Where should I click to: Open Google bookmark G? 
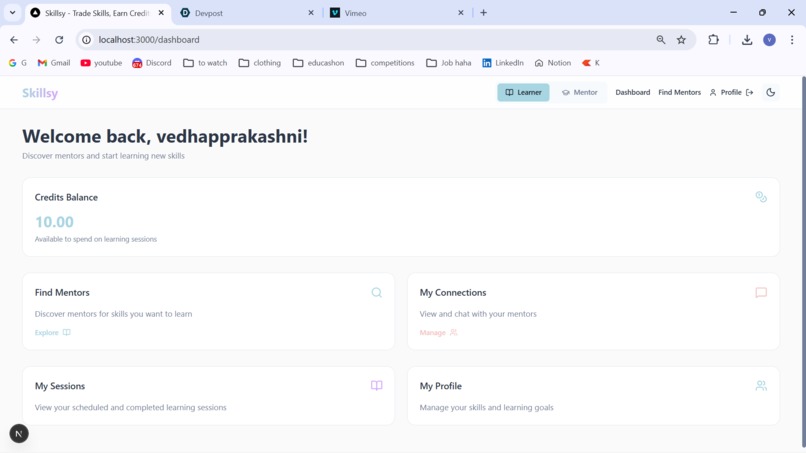tap(17, 63)
